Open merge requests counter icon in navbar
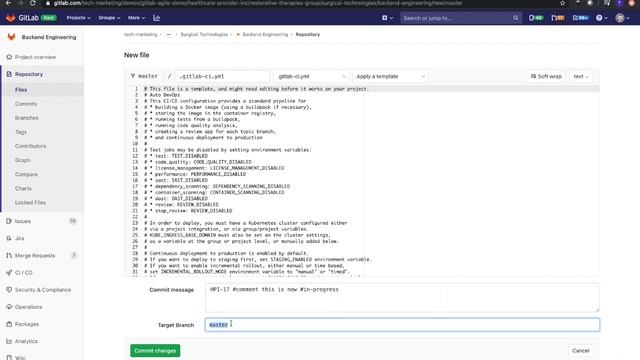This screenshot has height=360, width=640. 558,18
